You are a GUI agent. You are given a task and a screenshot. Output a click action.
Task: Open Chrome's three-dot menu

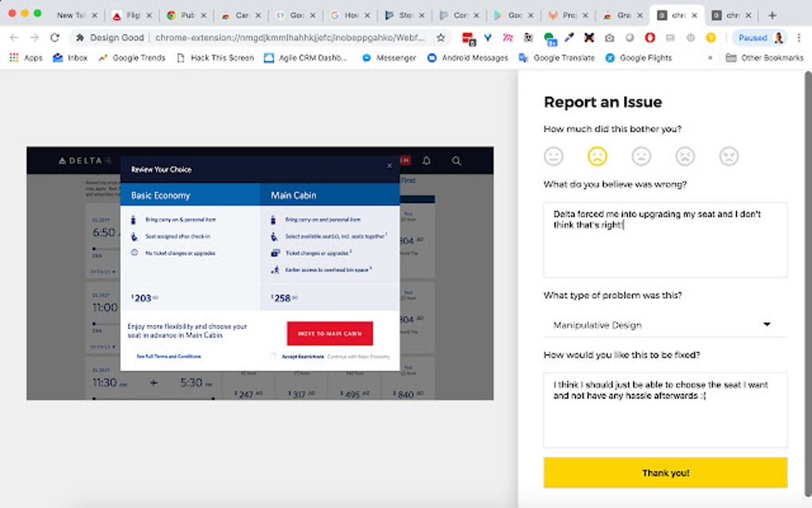pos(799,37)
